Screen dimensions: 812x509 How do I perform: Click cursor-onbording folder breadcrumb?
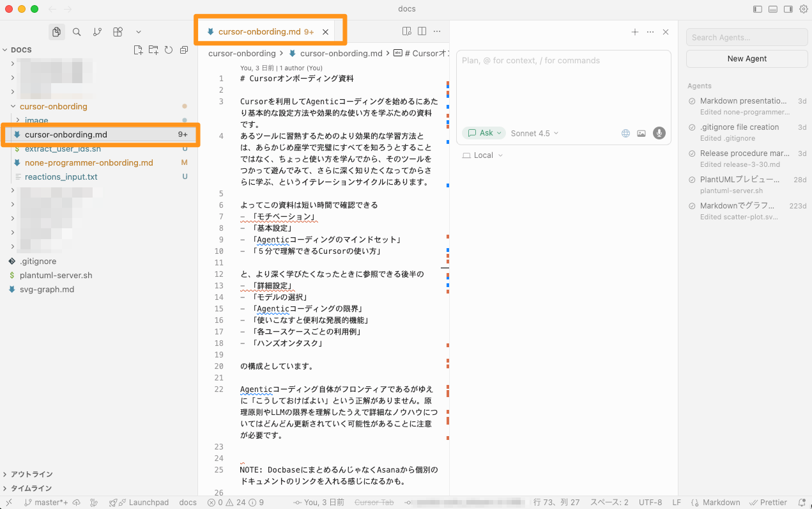[242, 54]
